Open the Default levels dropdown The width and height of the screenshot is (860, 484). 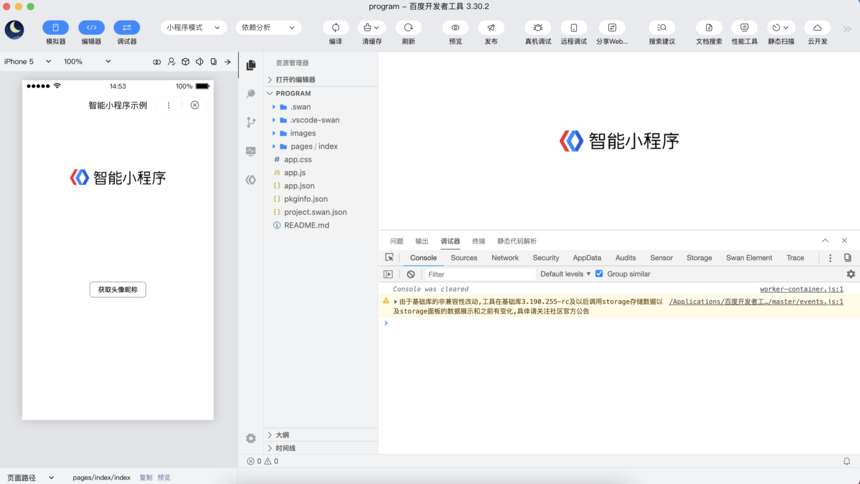click(565, 274)
